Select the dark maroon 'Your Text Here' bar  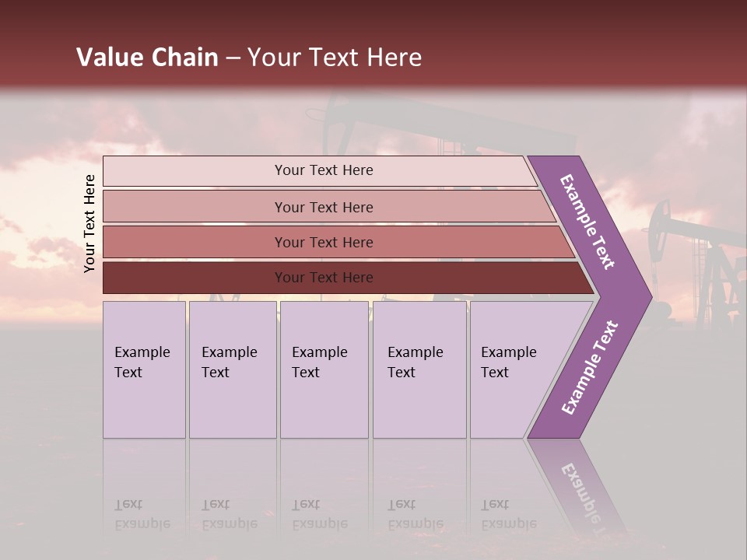pyautogui.click(x=324, y=278)
